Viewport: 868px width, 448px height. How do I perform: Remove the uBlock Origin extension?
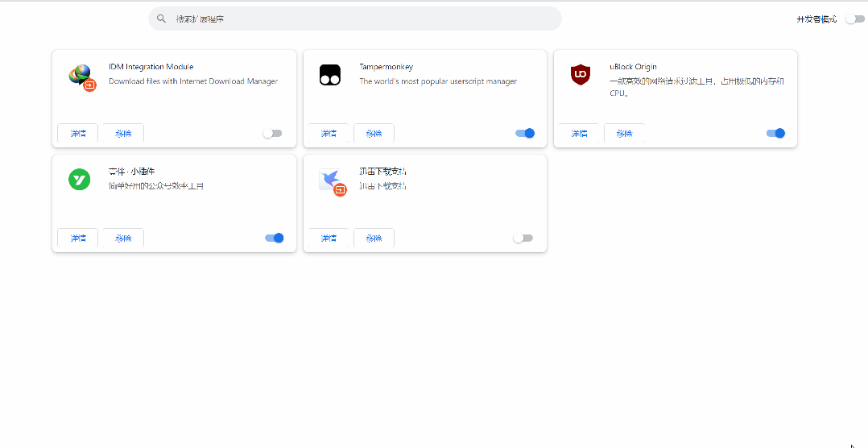(x=624, y=134)
